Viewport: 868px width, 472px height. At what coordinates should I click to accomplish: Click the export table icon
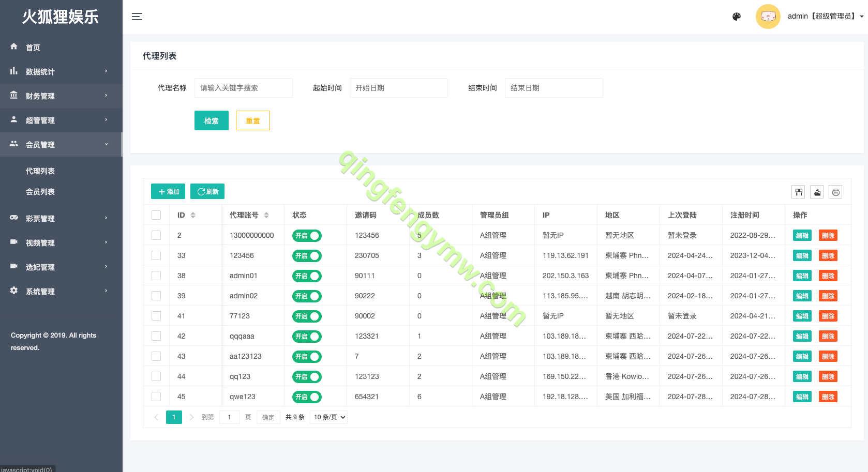817,192
